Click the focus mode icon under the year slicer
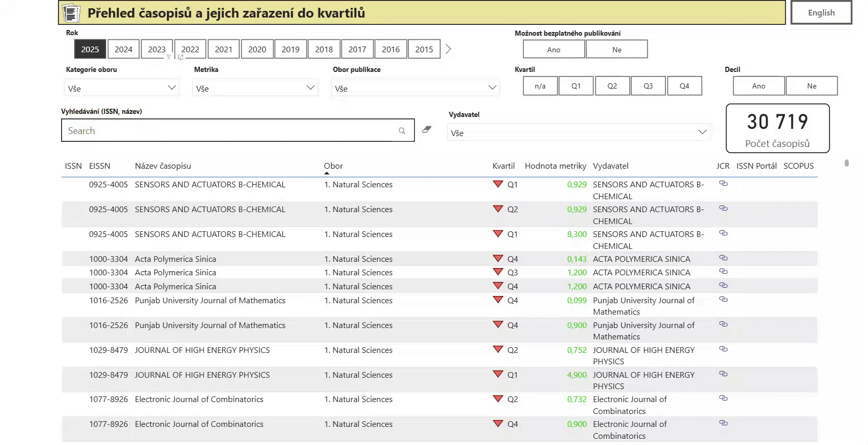 tap(180, 57)
